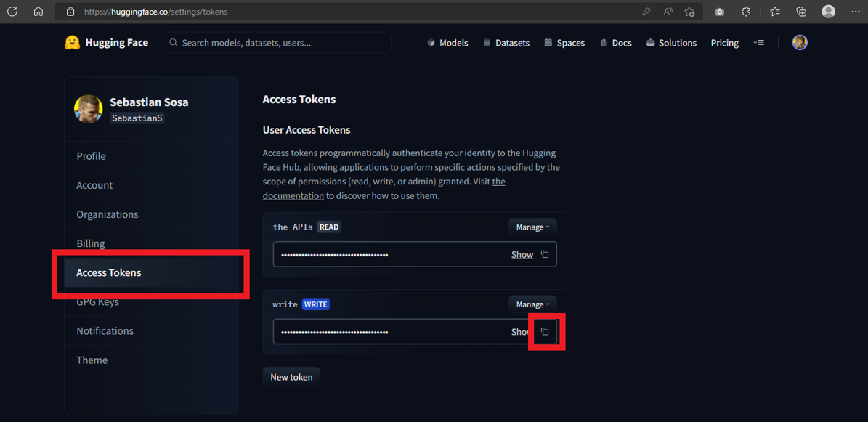Select Theme in settings sidebar
The image size is (868, 422).
pyautogui.click(x=152, y=360)
